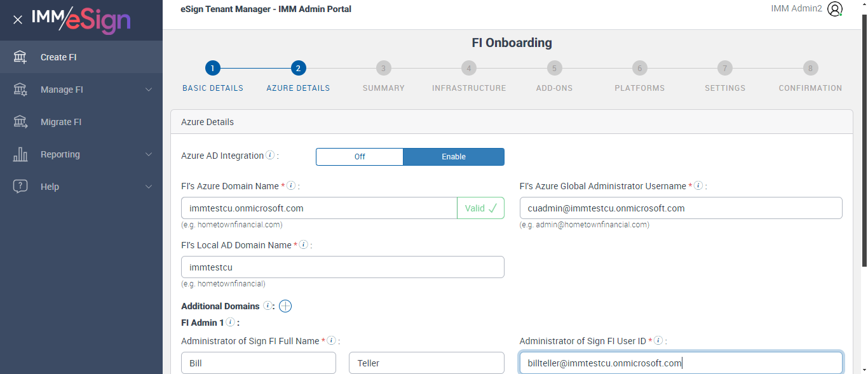Open Help menu item
Viewport: 868px width, 374px height.
81,187
